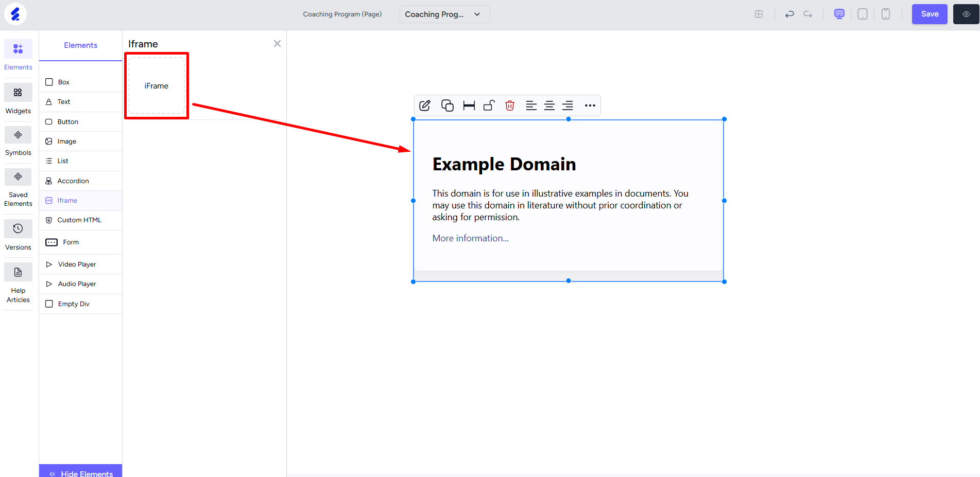Open Saved Elements in sidebar
Screen dimensions: 980x477
(18, 188)
